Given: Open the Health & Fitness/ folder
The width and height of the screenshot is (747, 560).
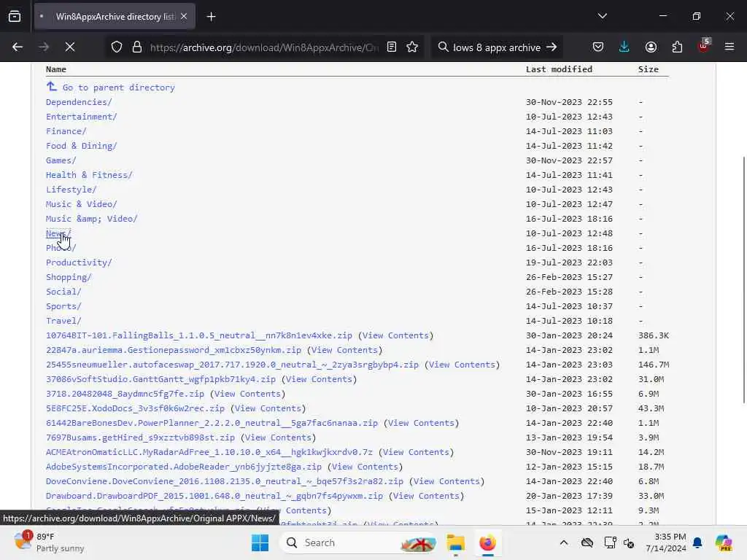Looking at the screenshot, I should 89,175.
